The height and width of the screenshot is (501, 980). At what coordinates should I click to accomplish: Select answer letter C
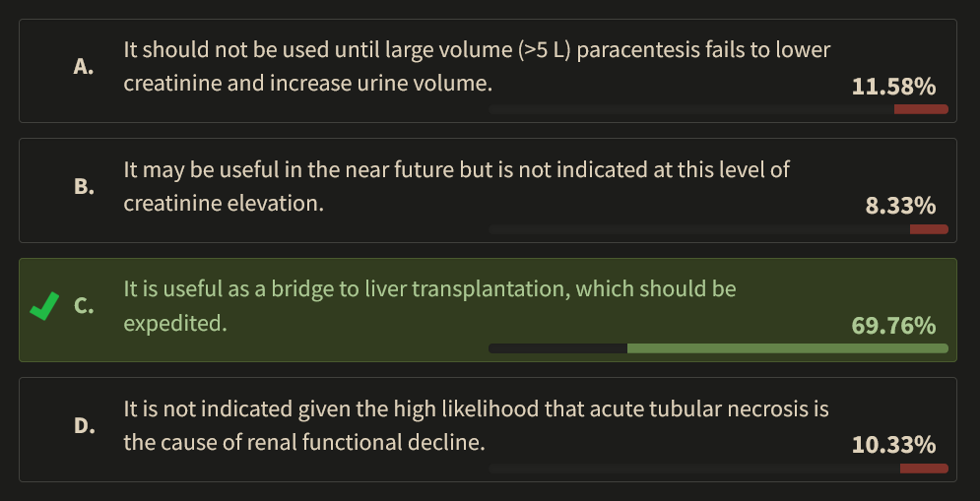coord(84,307)
